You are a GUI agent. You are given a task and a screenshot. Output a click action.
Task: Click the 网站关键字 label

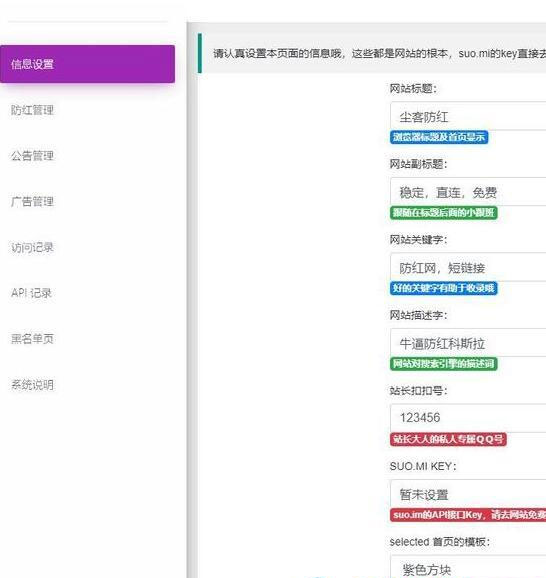[x=418, y=240]
